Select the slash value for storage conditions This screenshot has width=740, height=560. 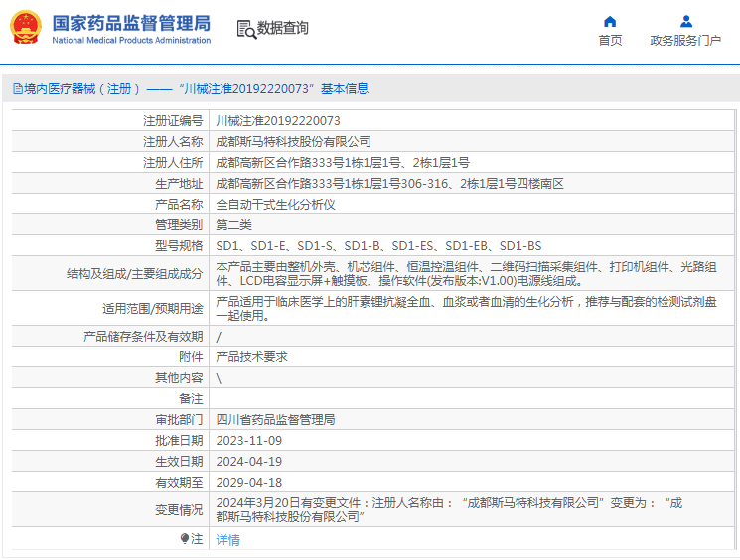point(219,337)
